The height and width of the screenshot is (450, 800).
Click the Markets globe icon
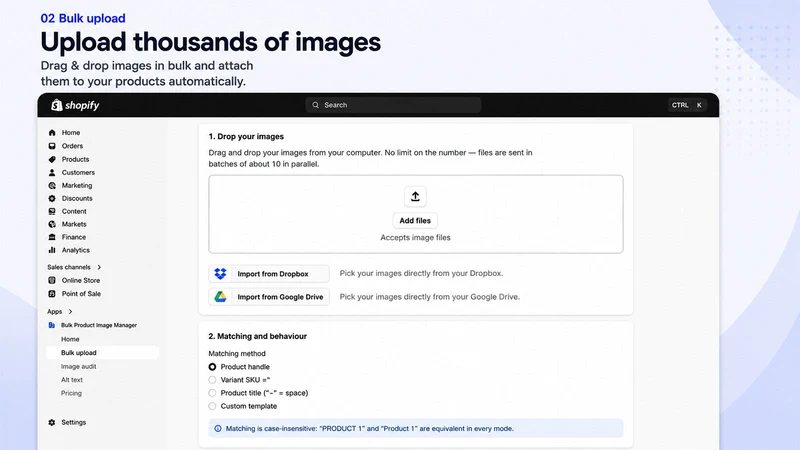click(52, 224)
